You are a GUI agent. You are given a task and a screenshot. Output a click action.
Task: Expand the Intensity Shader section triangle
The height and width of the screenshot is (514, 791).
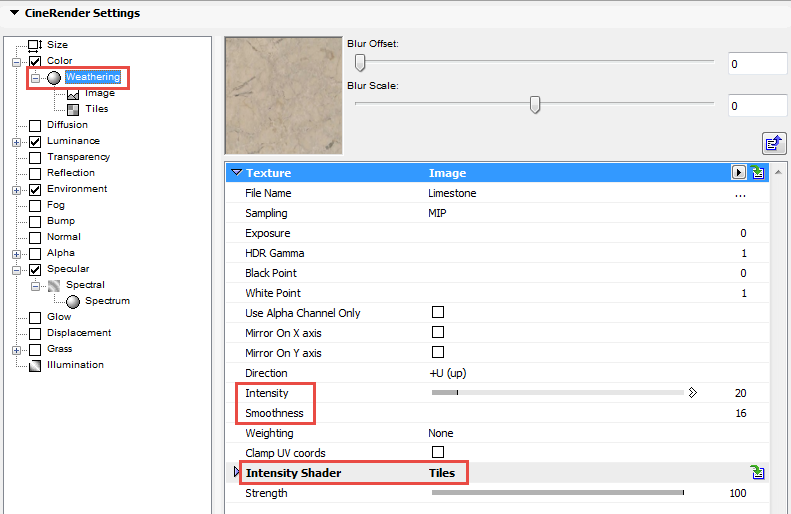[x=237, y=472]
